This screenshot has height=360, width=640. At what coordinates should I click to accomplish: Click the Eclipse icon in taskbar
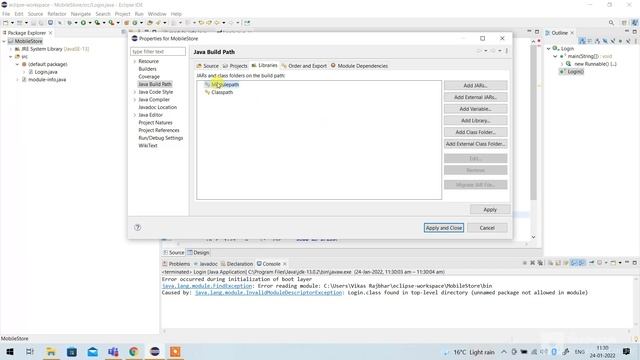point(155,351)
